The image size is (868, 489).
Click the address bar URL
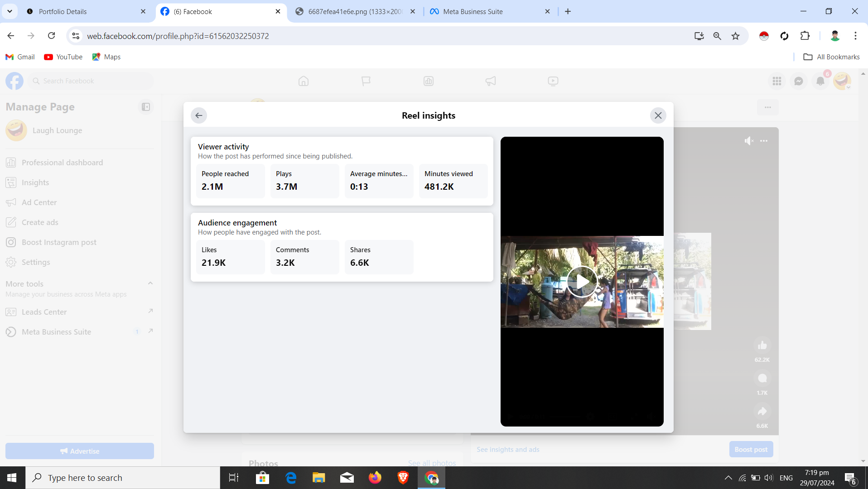tap(178, 36)
